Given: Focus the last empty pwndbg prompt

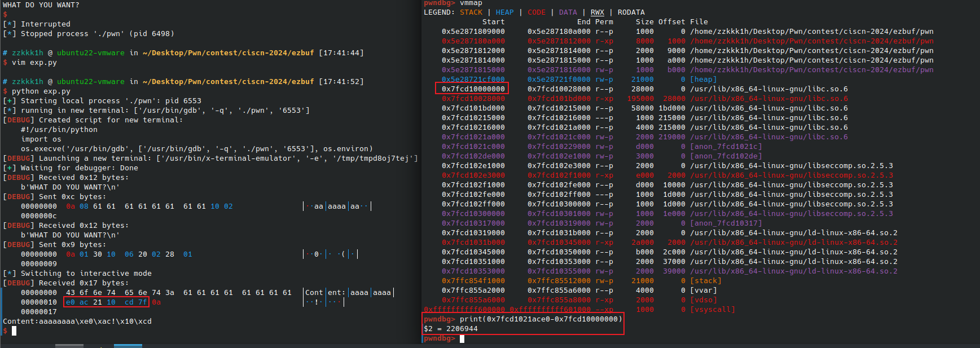Looking at the screenshot, I should 462,338.
